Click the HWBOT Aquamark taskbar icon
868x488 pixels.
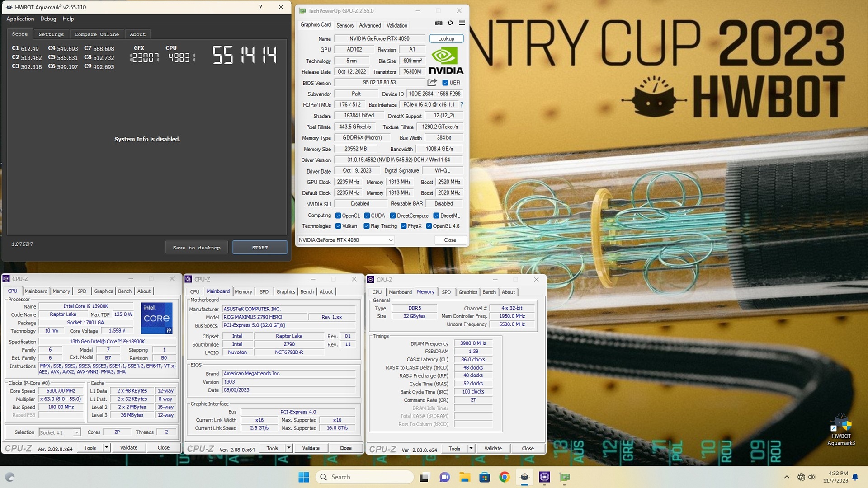point(524,477)
